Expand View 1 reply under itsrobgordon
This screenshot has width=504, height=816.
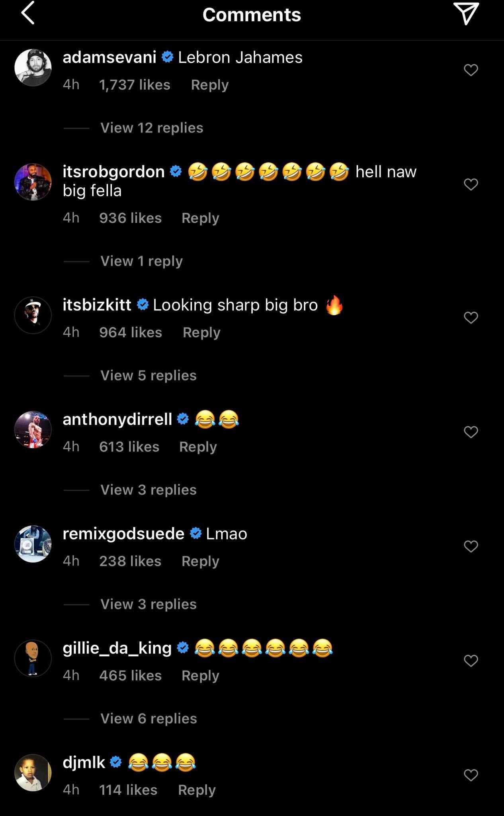pos(141,261)
